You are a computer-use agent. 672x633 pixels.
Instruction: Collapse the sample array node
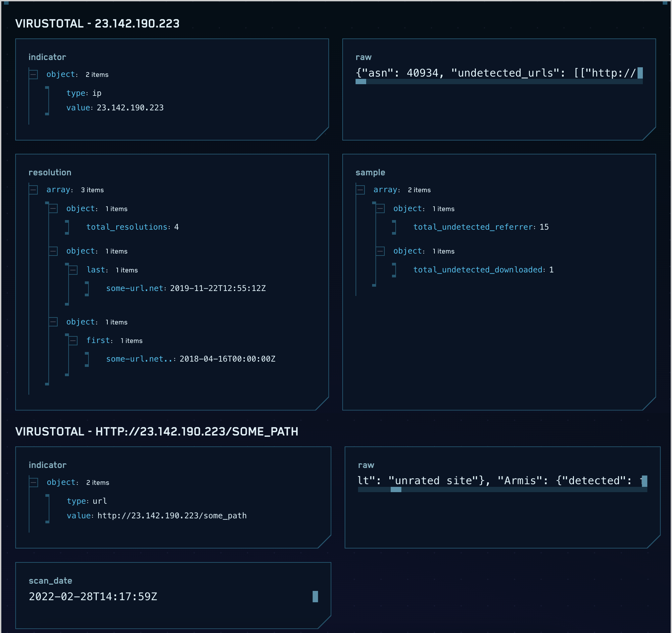point(360,190)
